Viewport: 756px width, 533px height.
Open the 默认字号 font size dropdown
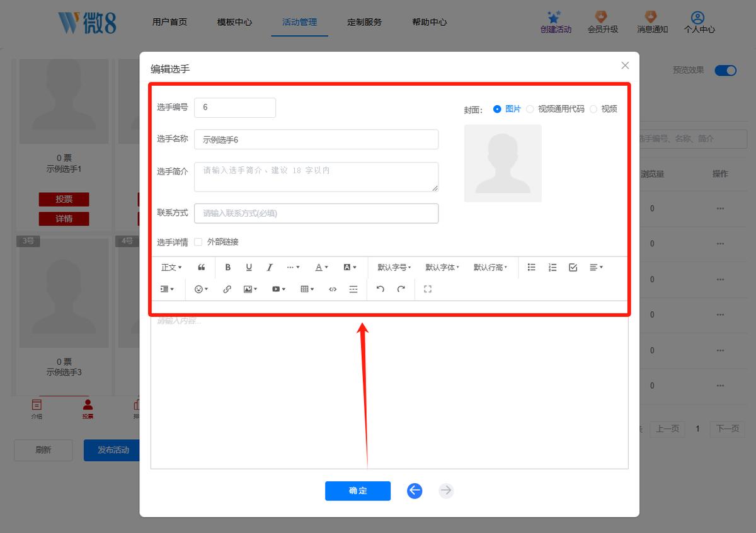click(394, 267)
